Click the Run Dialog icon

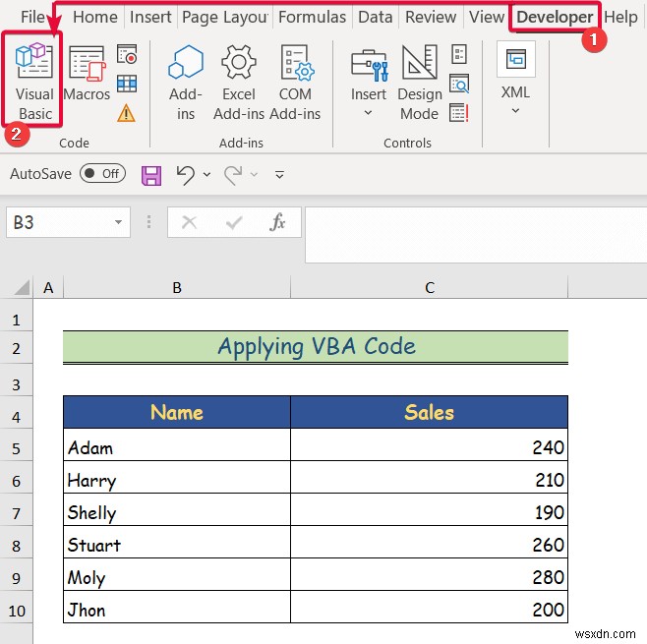[x=459, y=113]
